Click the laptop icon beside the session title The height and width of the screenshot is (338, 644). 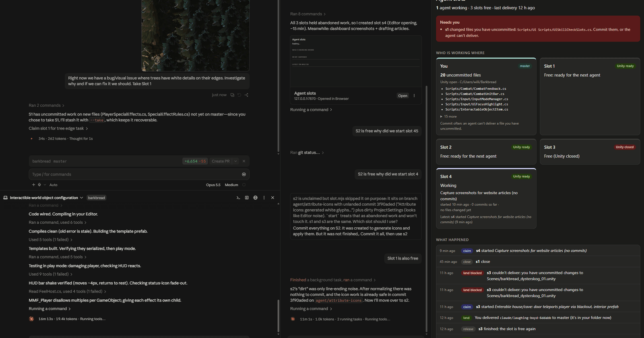tap(6, 198)
